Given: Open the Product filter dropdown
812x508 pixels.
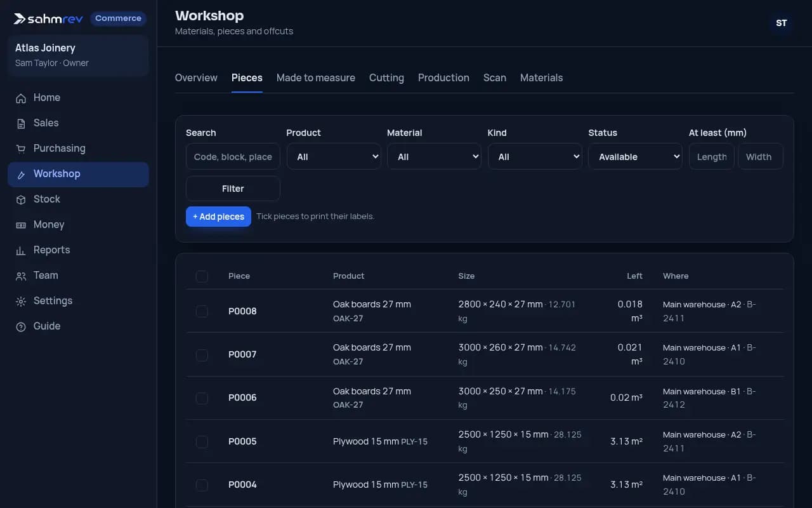Looking at the screenshot, I should tap(334, 156).
